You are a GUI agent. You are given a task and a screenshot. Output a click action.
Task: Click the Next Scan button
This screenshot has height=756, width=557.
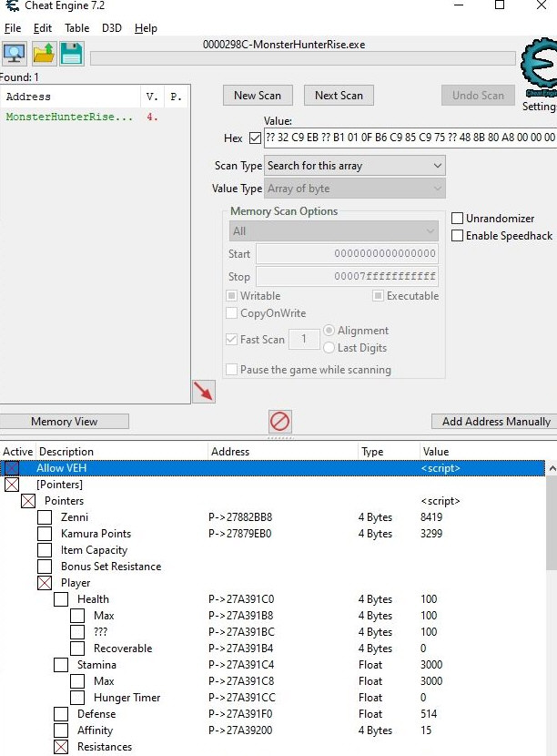(339, 96)
